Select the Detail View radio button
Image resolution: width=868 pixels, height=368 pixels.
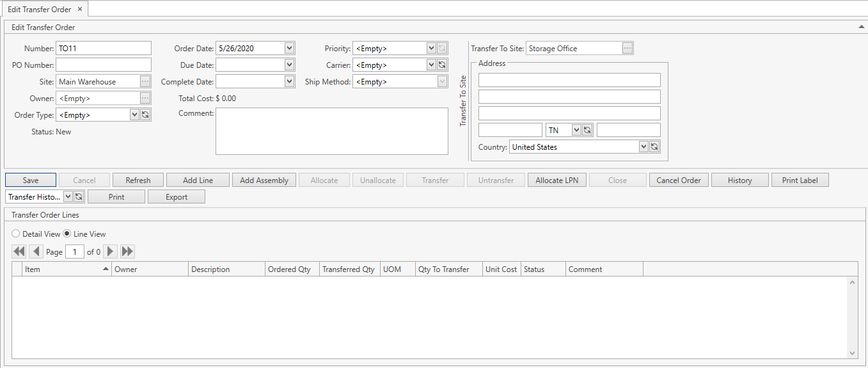[16, 234]
